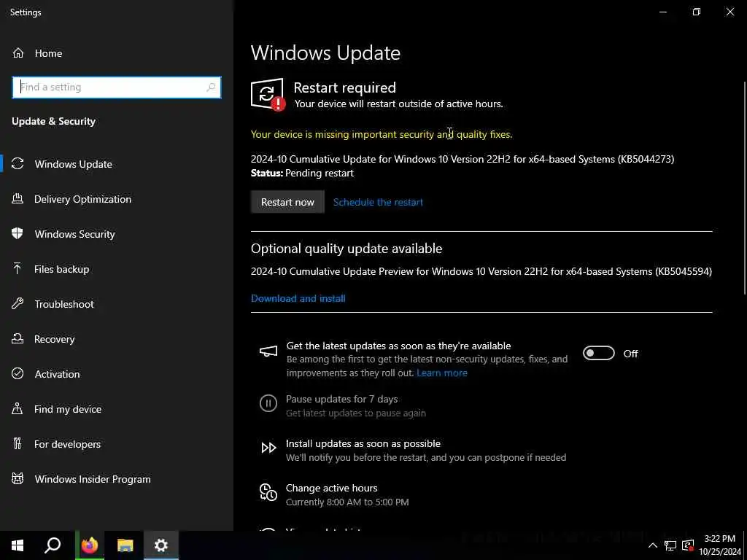Click Currently 8:00 AM to 5:00 PM text
Image resolution: width=747 pixels, height=560 pixels.
[347, 502]
